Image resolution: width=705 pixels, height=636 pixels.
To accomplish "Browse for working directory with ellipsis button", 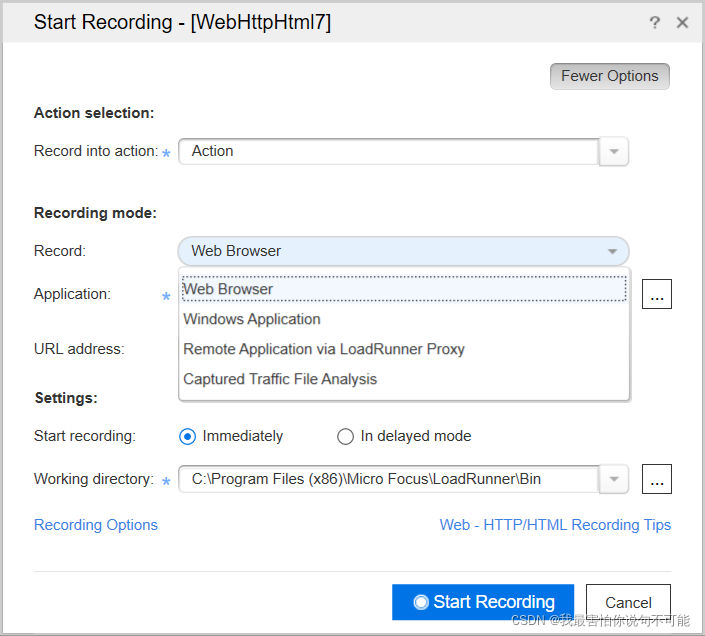I will [x=656, y=479].
